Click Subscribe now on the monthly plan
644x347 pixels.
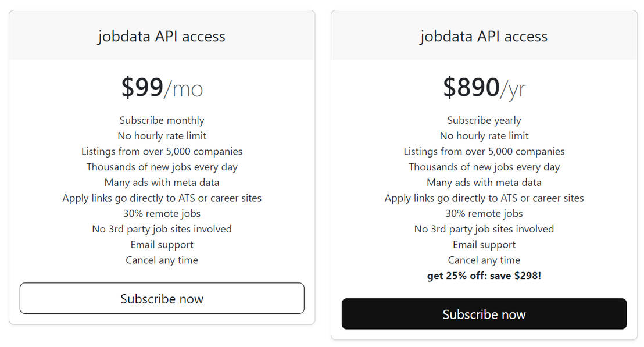pyautogui.click(x=162, y=298)
